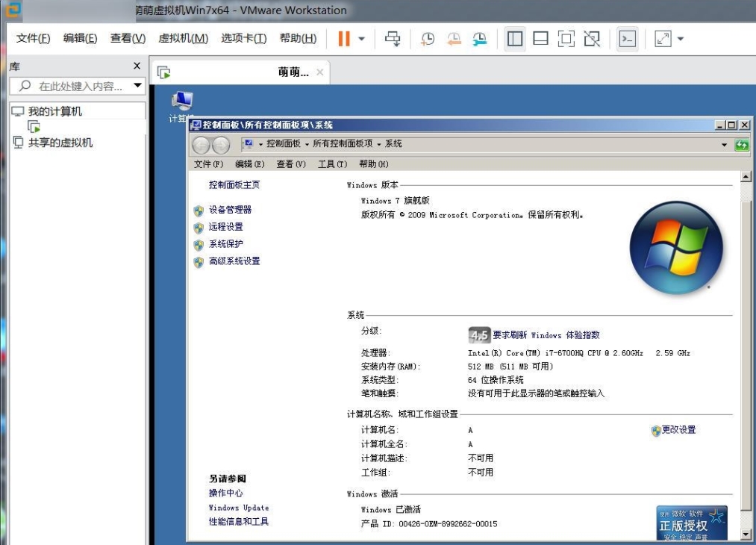Open the VMware 文件(F) menu
Image resolution: width=756 pixels, height=545 pixels.
33,38
